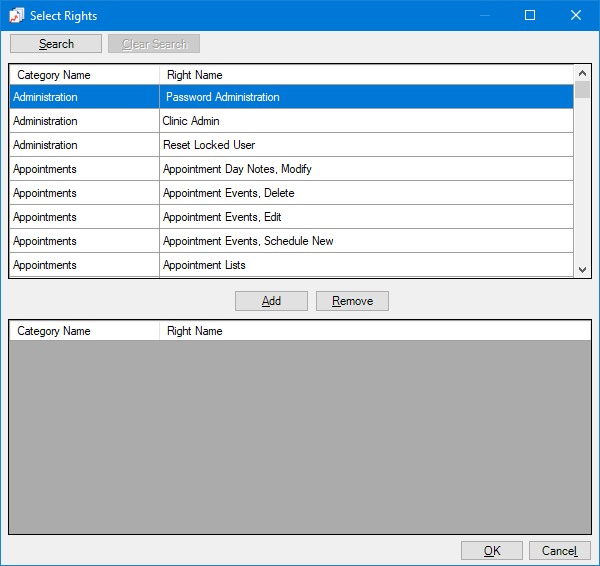The height and width of the screenshot is (566, 600).
Task: Cancel the Select Rights dialog
Action: click(x=559, y=551)
